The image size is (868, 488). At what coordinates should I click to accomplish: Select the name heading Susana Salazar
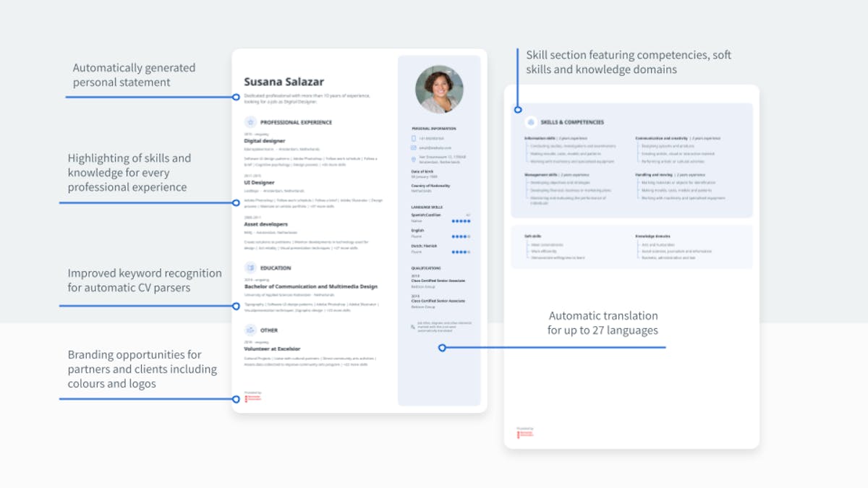click(284, 82)
